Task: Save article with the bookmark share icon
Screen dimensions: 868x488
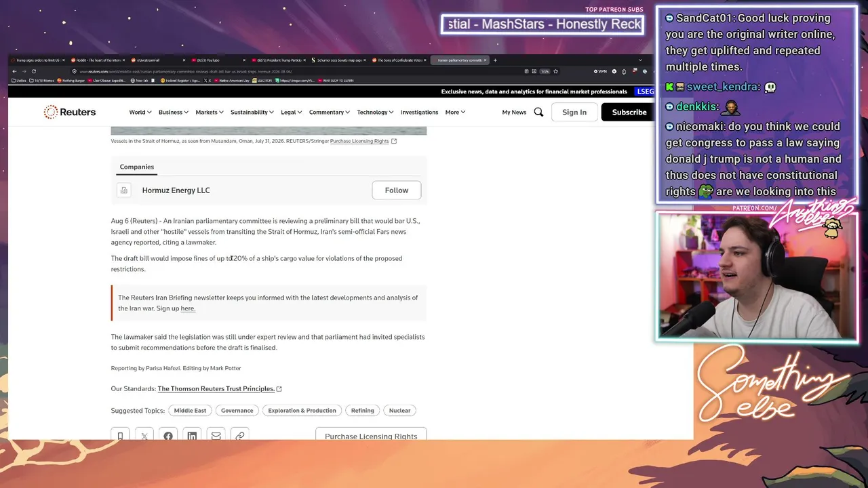Action: pos(120,436)
